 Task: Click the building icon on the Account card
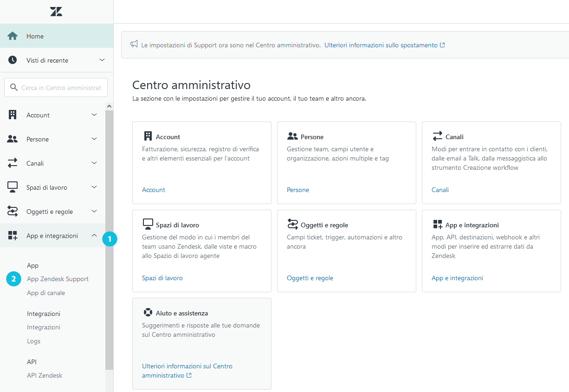148,136
